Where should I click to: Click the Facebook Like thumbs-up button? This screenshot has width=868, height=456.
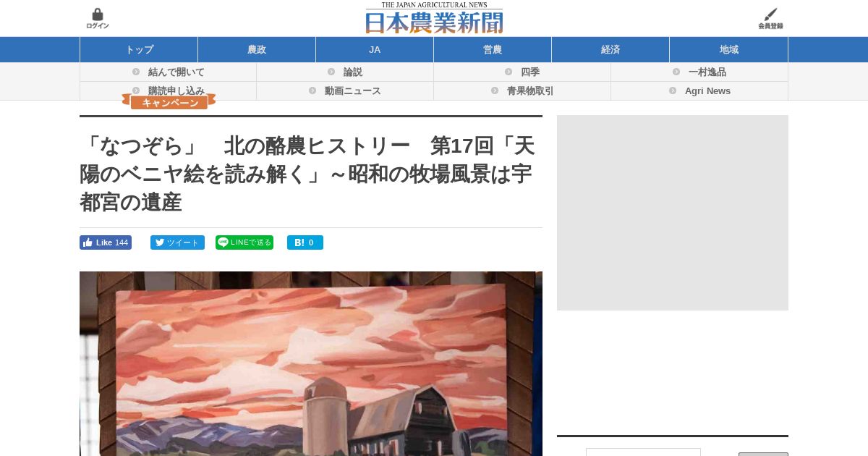(x=106, y=242)
